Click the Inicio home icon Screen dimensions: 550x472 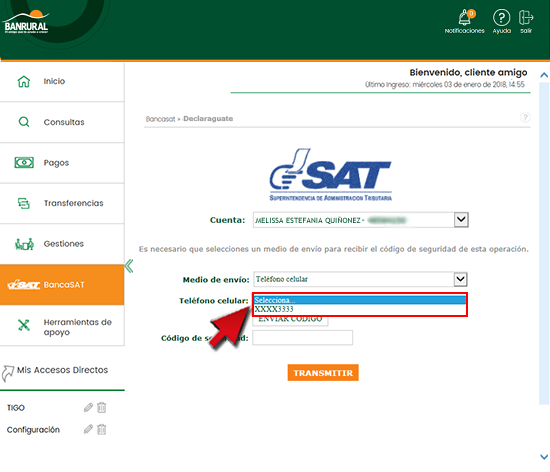[24, 81]
